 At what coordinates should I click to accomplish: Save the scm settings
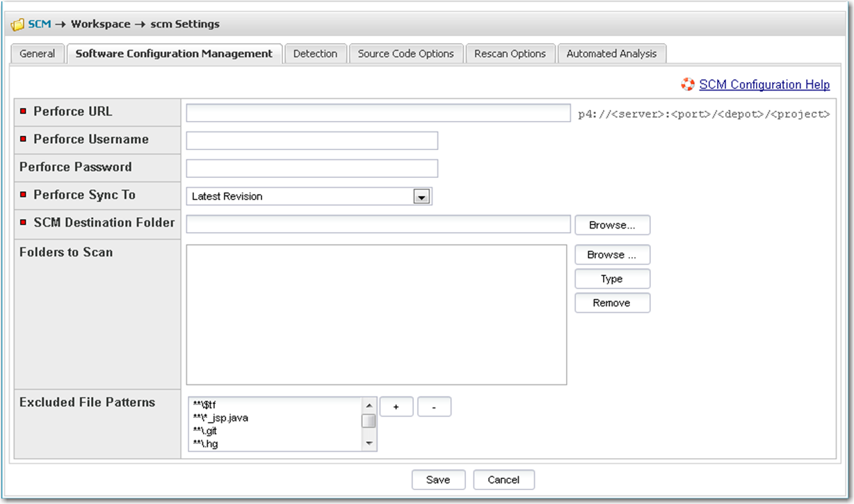click(438, 480)
